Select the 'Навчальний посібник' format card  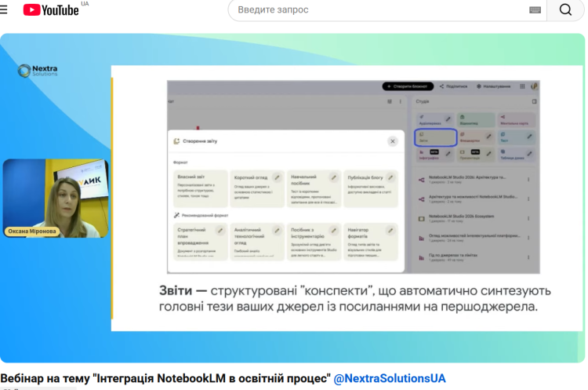coord(314,188)
